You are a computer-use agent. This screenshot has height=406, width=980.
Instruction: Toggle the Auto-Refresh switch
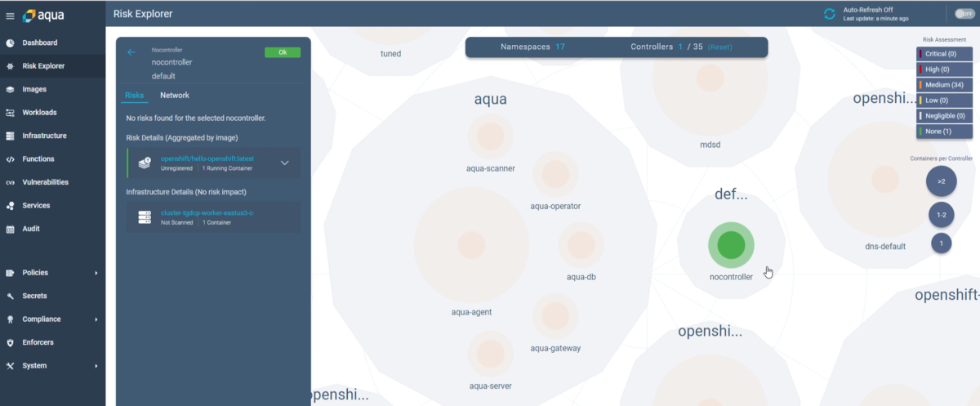[x=964, y=14]
